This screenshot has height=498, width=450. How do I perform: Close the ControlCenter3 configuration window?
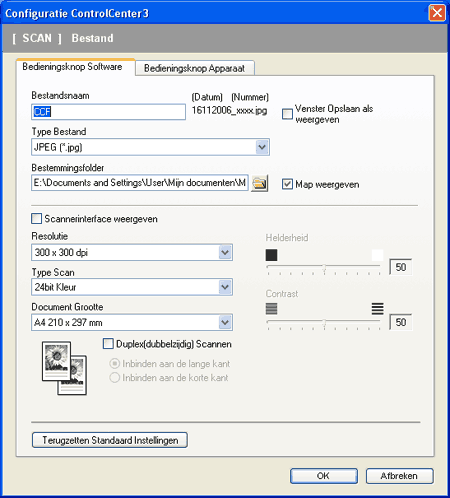437,13
